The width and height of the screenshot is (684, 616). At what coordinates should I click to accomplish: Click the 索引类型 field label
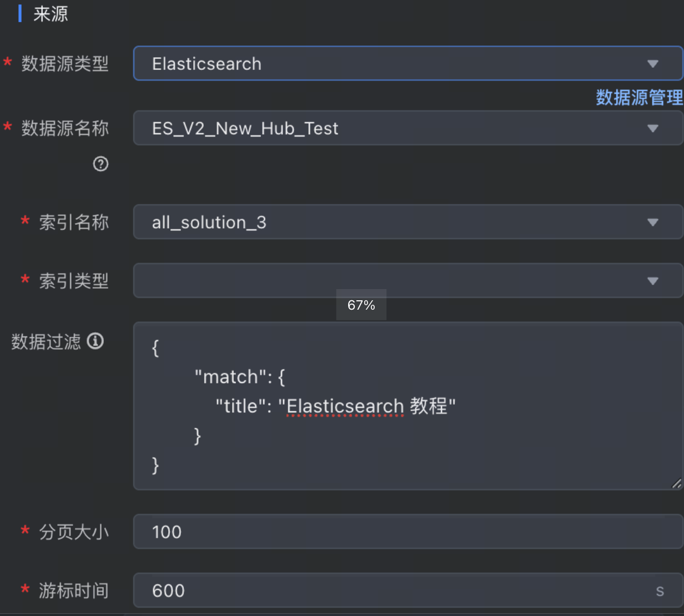[74, 281]
